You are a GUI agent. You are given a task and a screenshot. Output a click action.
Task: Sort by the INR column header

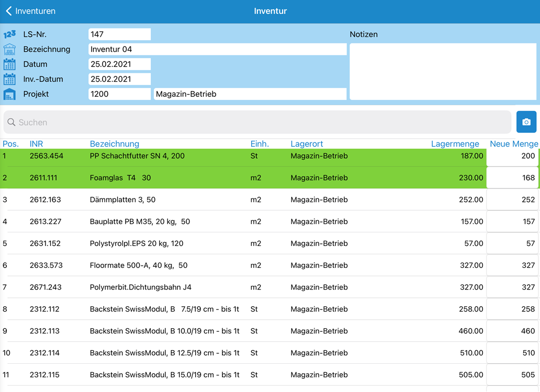coord(36,144)
